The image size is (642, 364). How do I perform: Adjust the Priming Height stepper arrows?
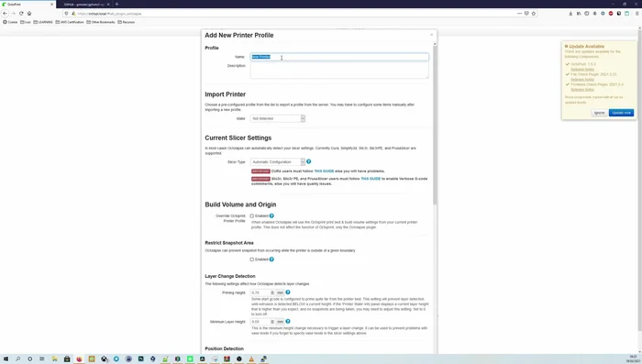click(x=272, y=292)
